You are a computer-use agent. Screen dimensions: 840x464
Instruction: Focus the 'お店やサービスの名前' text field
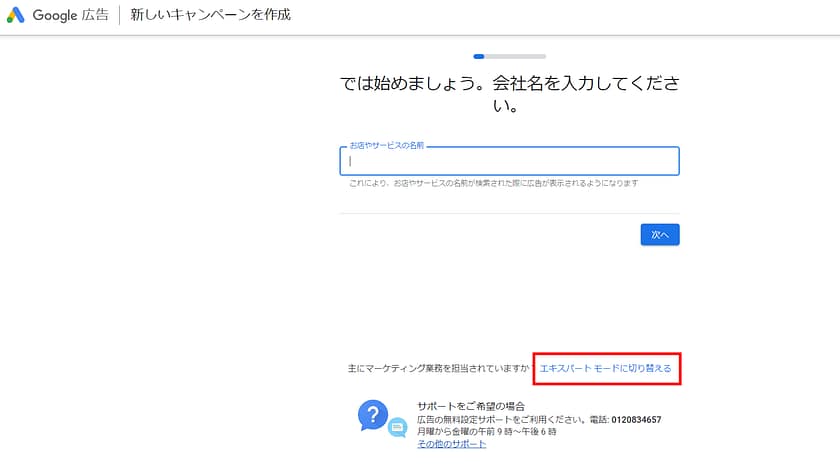point(510,161)
